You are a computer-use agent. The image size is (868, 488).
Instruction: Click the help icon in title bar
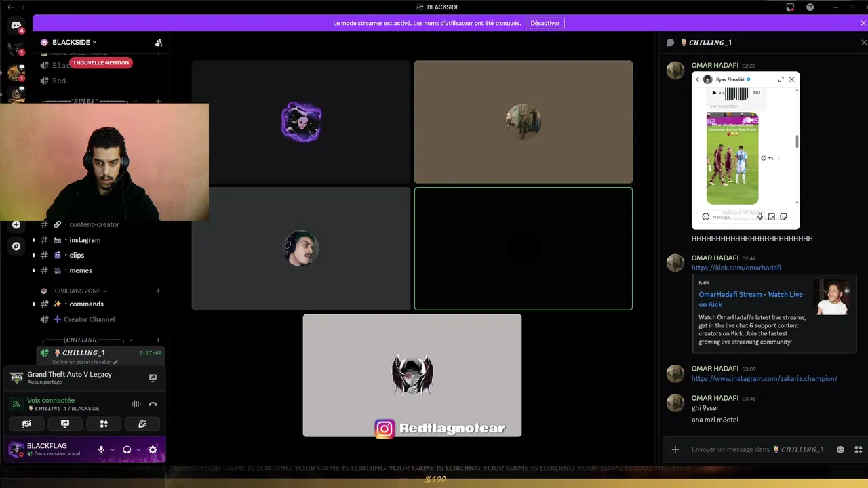(810, 7)
